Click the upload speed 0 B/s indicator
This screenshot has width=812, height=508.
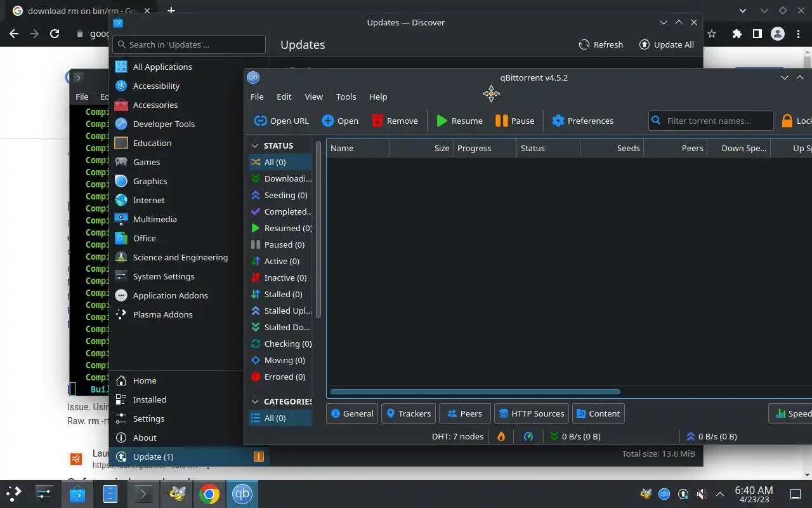712,436
